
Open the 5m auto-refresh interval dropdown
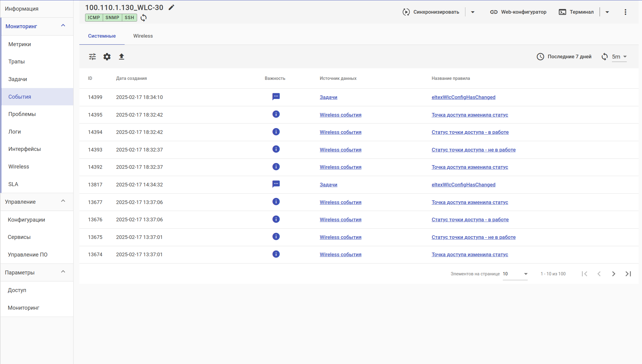coord(620,57)
